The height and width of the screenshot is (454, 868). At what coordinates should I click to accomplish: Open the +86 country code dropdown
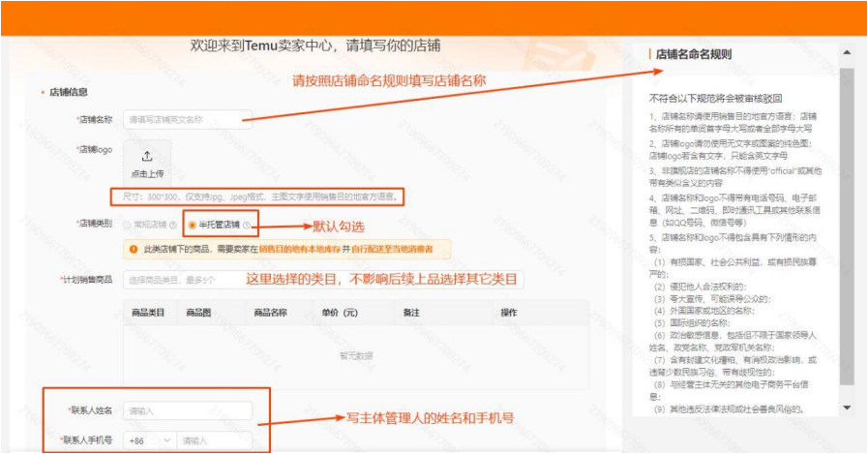pos(150,440)
